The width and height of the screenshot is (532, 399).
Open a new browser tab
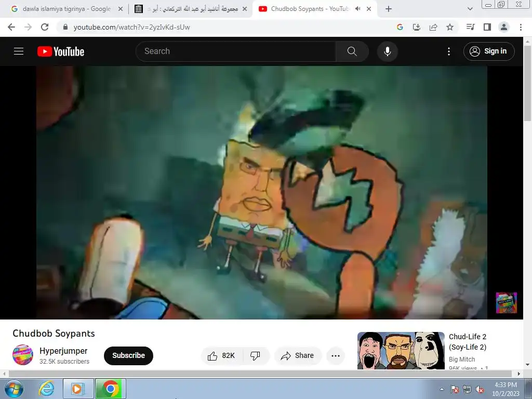[389, 9]
